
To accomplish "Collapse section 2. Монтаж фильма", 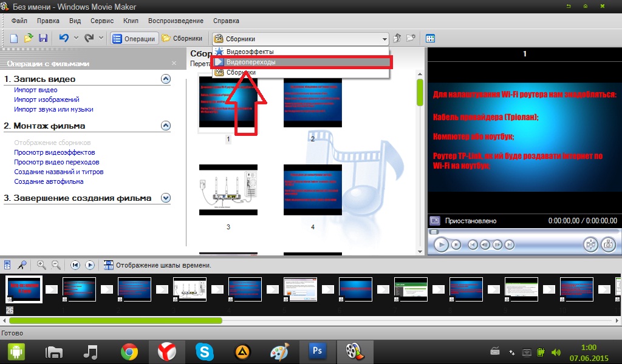I will coord(166,126).
